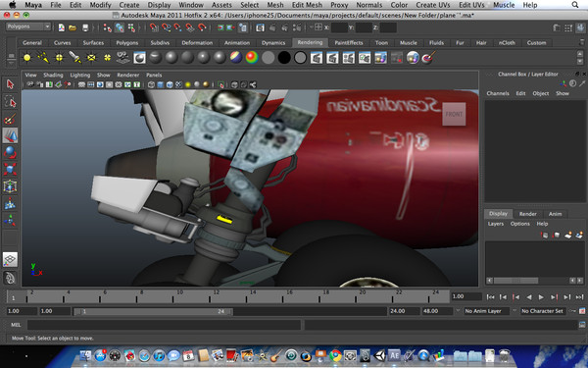Open the viewport Shading menu
Screen dimensions: 588x368
(x=53, y=76)
